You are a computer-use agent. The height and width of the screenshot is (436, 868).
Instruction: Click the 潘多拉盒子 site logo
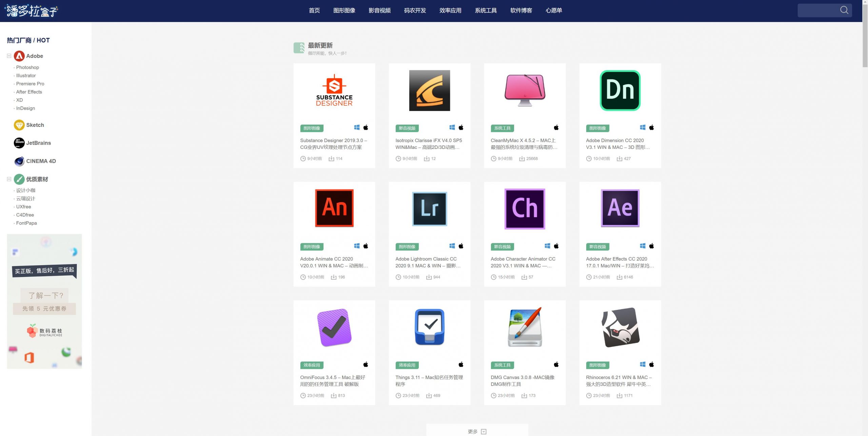tap(31, 11)
